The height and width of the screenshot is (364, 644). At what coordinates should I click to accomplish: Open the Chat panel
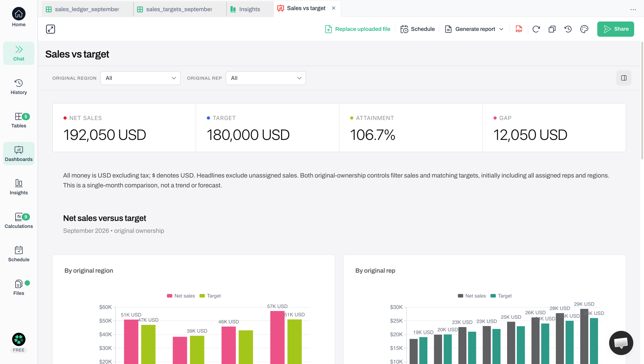click(19, 53)
